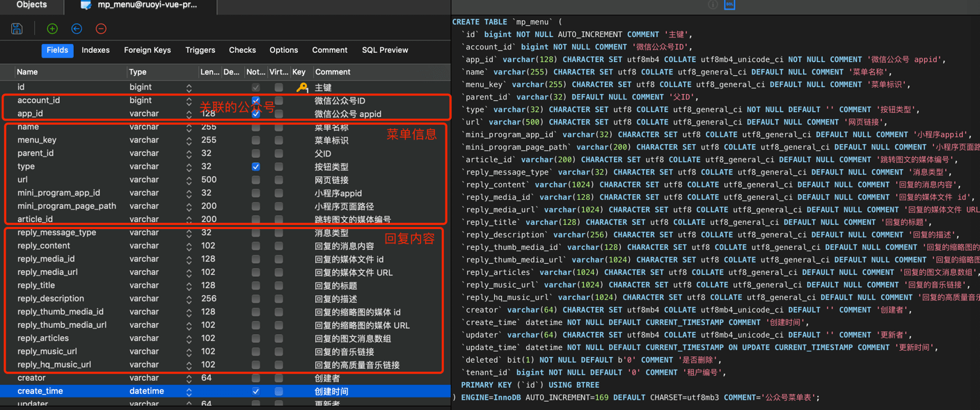Click the Save table icon
This screenshot has height=410, width=980.
[x=17, y=29]
